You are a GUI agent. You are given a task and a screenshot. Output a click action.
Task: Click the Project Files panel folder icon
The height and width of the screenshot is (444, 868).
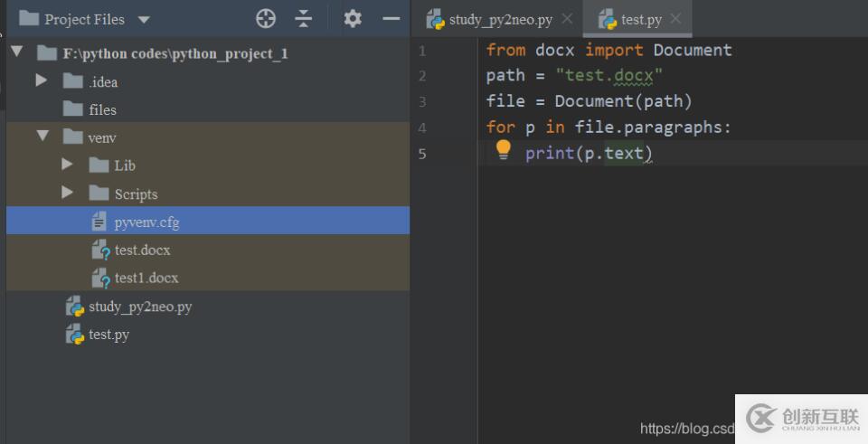tap(29, 18)
